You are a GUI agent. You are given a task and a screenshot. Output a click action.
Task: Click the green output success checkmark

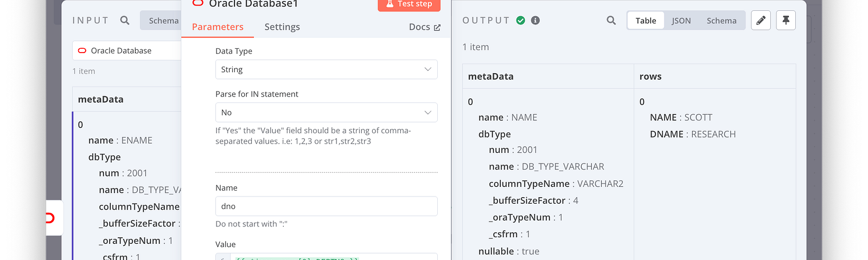click(521, 21)
